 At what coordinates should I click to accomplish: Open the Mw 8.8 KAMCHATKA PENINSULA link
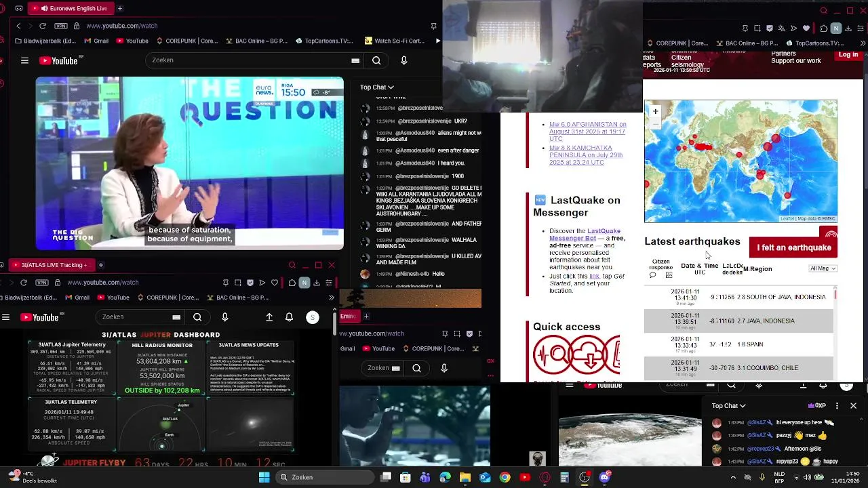(x=586, y=155)
